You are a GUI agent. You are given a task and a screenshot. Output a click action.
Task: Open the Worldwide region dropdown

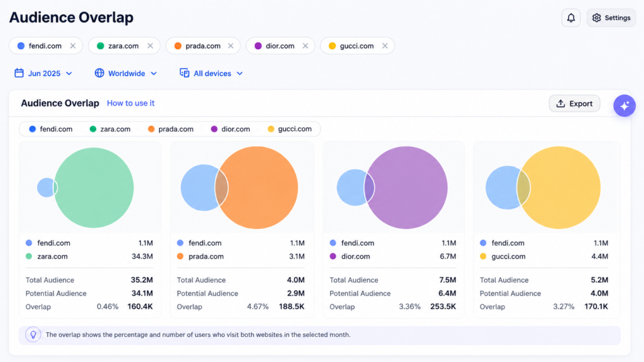pyautogui.click(x=126, y=74)
